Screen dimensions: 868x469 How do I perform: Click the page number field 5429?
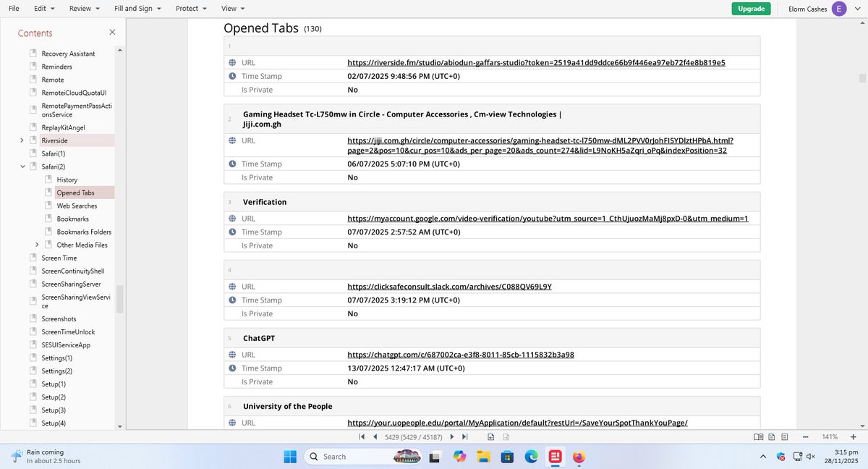(414, 436)
